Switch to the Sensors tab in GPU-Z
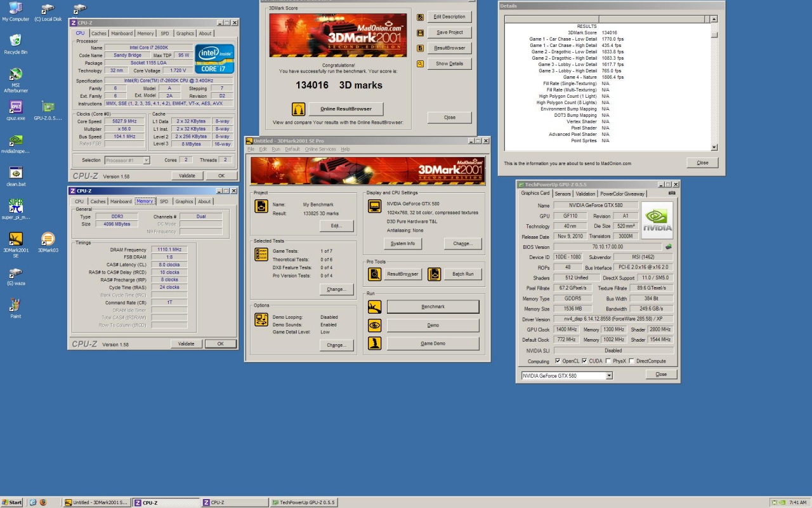 point(562,194)
